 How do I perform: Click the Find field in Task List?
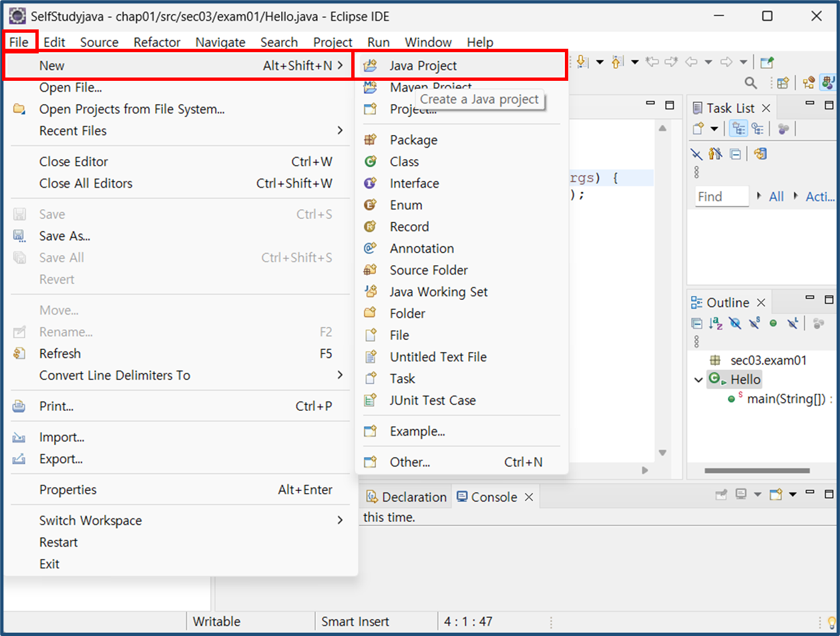click(722, 196)
